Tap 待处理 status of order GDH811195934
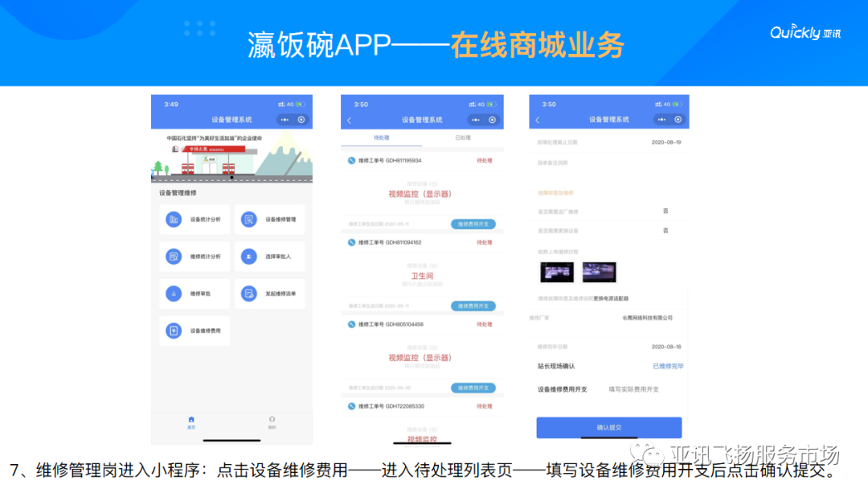The height and width of the screenshot is (493, 868). coord(485,161)
